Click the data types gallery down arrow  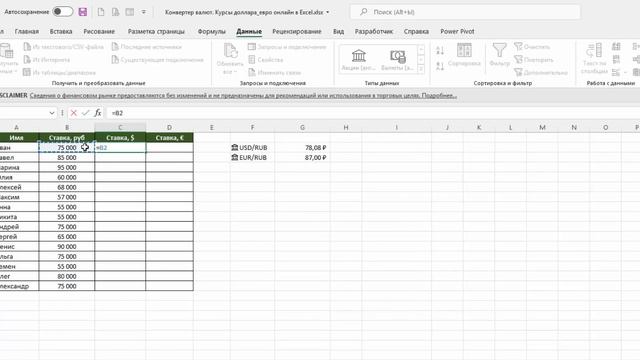(421, 60)
